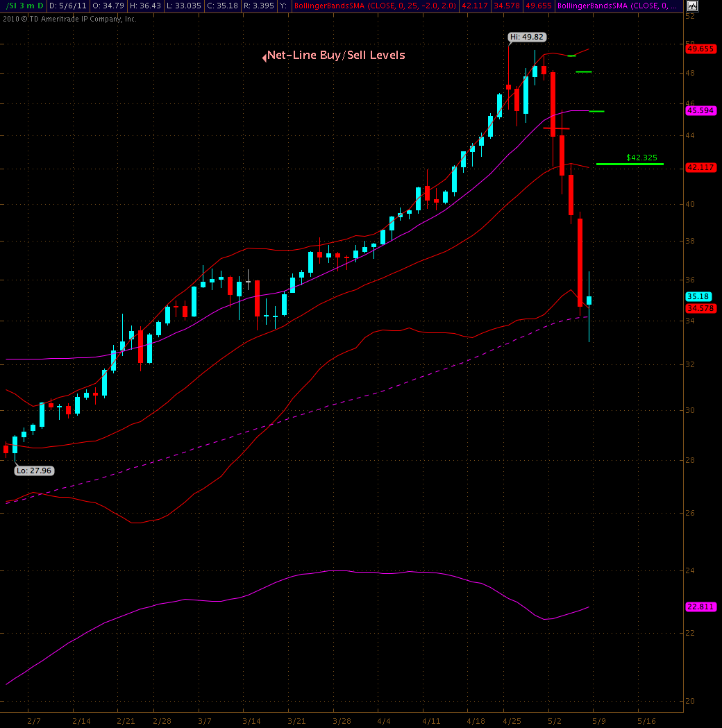Click the 3/21 date on time axis
722x728 pixels.
pyautogui.click(x=297, y=720)
